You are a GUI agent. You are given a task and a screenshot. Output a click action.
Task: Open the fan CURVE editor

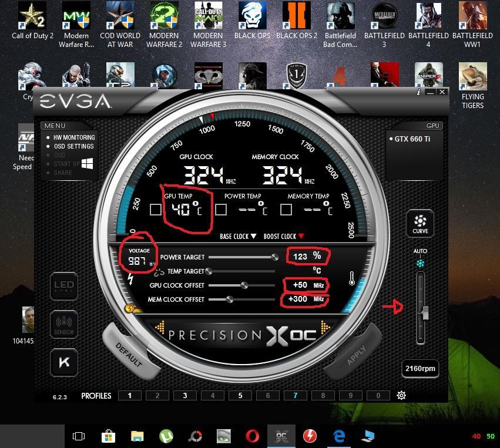(x=420, y=223)
